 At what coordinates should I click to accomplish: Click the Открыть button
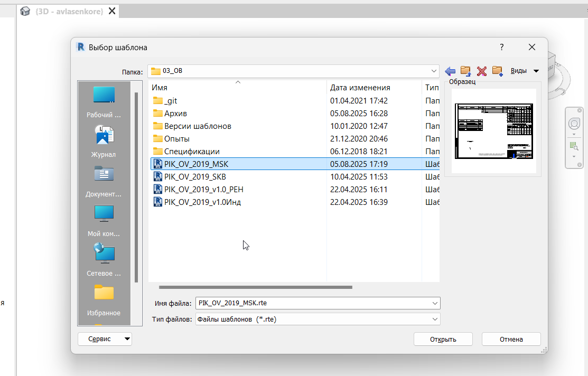443,339
